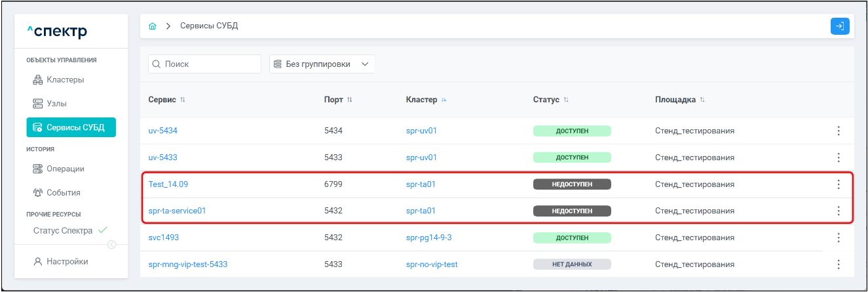Sort the table by Сервис column
This screenshot has width=868, height=292.
coord(183,100)
